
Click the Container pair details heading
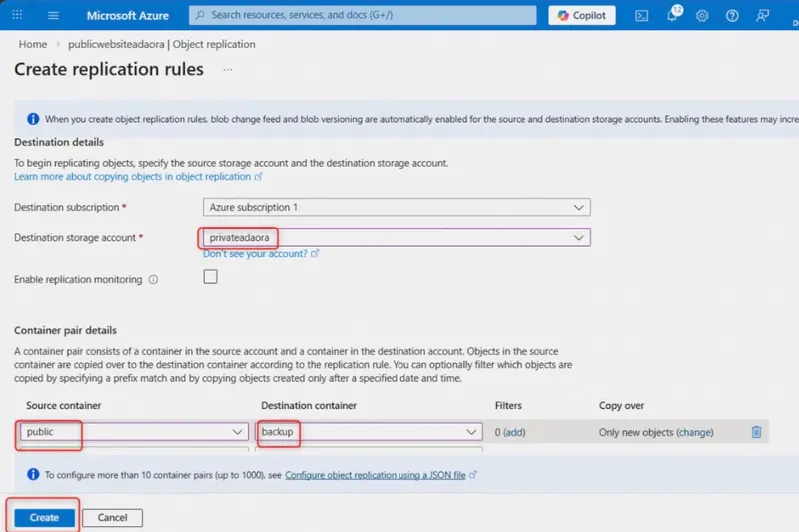click(x=65, y=330)
